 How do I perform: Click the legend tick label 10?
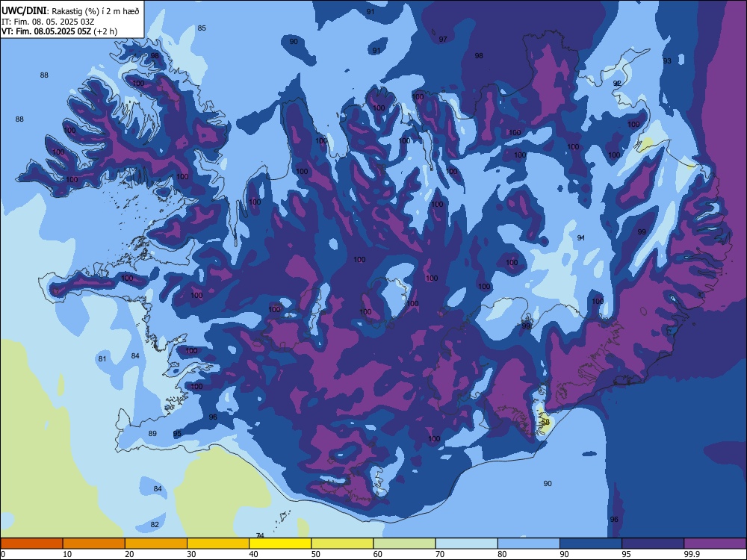(67, 554)
